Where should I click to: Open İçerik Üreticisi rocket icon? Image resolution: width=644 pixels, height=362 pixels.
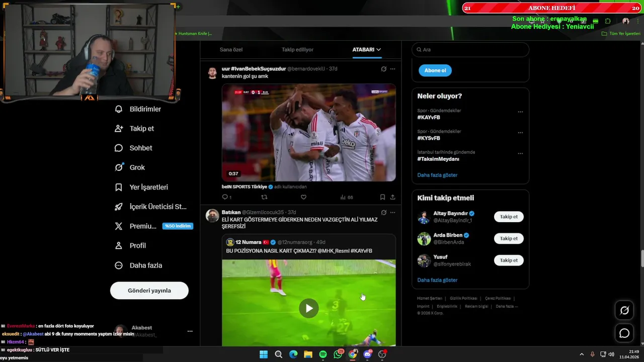point(119,207)
